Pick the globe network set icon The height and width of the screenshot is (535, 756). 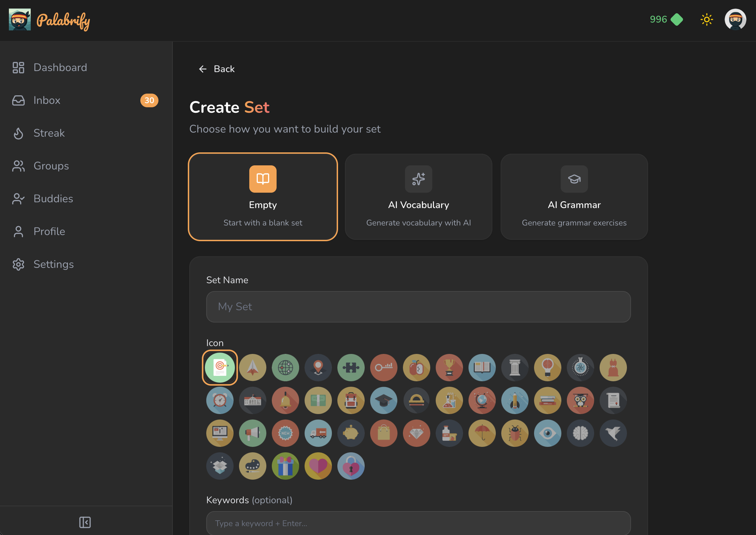(x=285, y=368)
